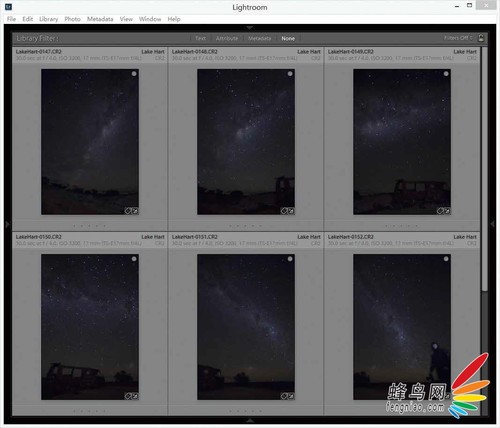Click the file name LakeHart-0149.CR2
The width and height of the screenshot is (500, 428).
tap(351, 52)
